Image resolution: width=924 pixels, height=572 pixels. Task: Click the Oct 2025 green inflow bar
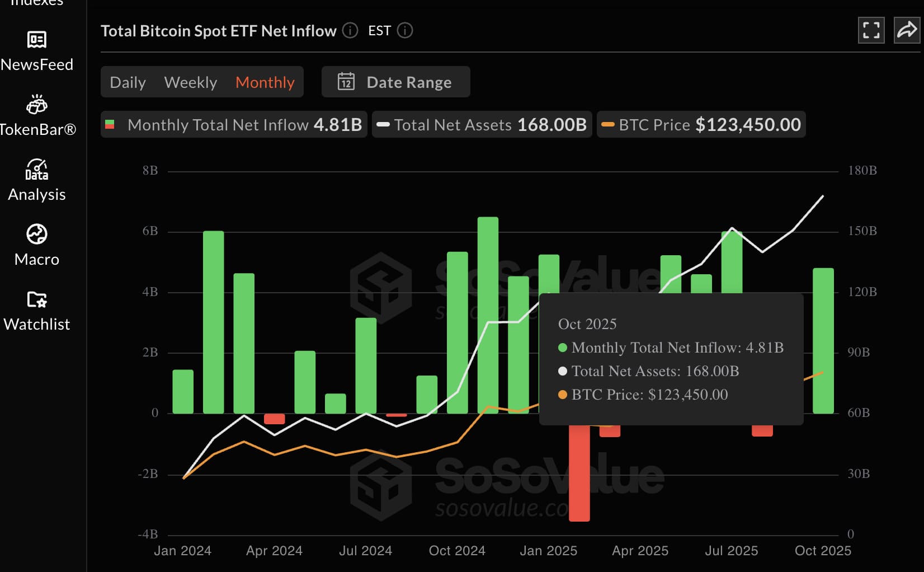pyautogui.click(x=823, y=340)
